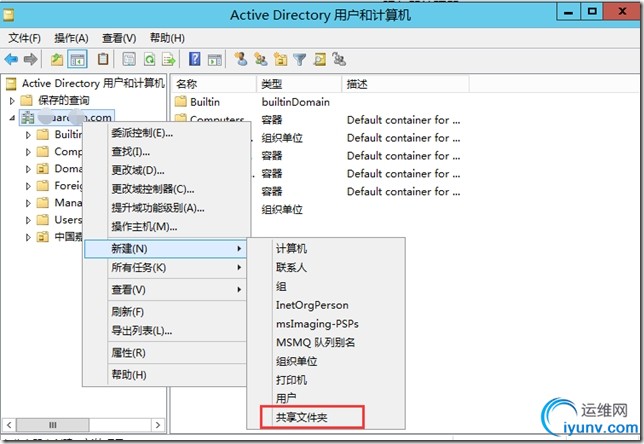Viewport: 644px width, 444px height.
Task: Sort list by the 名称 column header
Action: coord(214,84)
